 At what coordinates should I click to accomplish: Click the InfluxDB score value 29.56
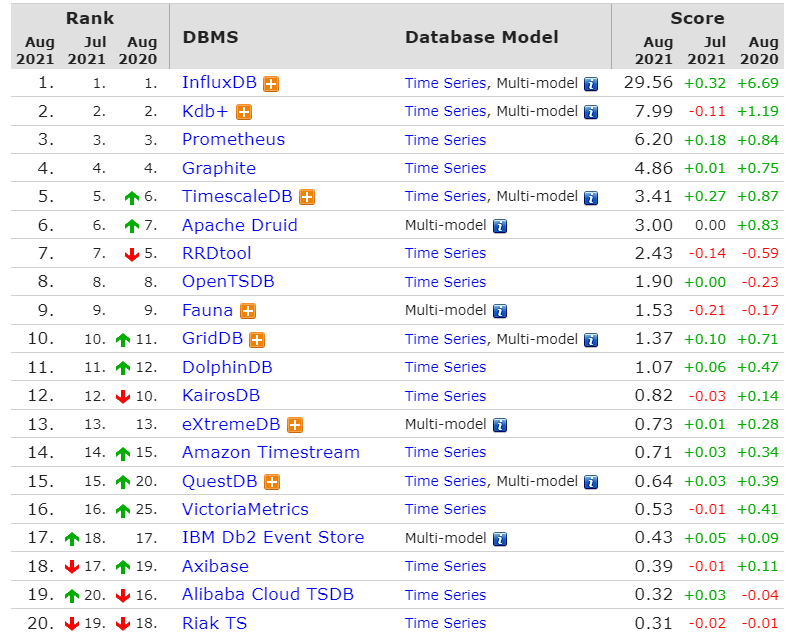click(648, 82)
